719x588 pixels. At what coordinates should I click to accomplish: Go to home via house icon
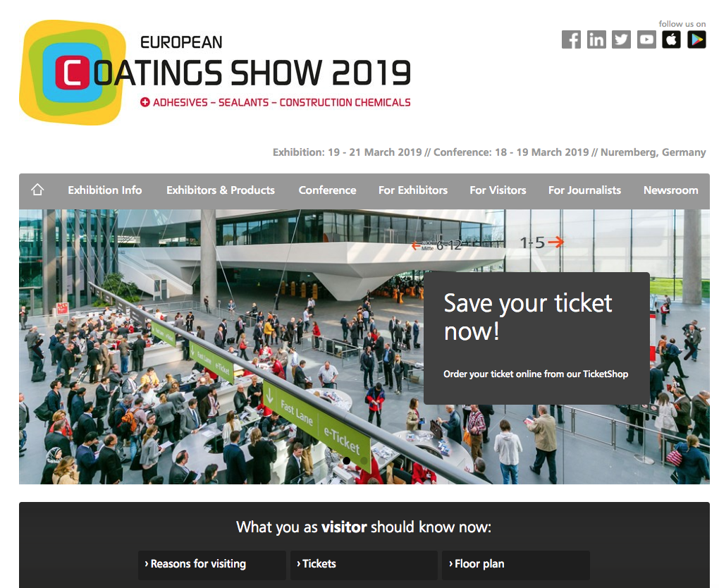pos(37,190)
